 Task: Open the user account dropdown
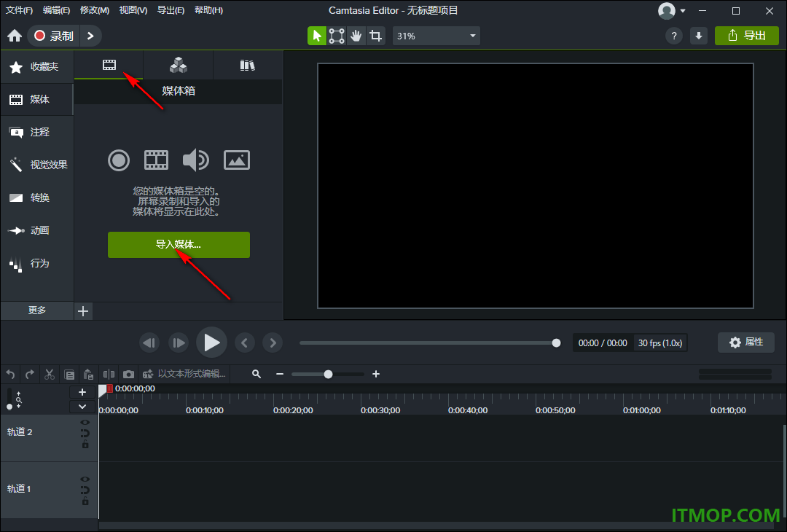pyautogui.click(x=672, y=10)
